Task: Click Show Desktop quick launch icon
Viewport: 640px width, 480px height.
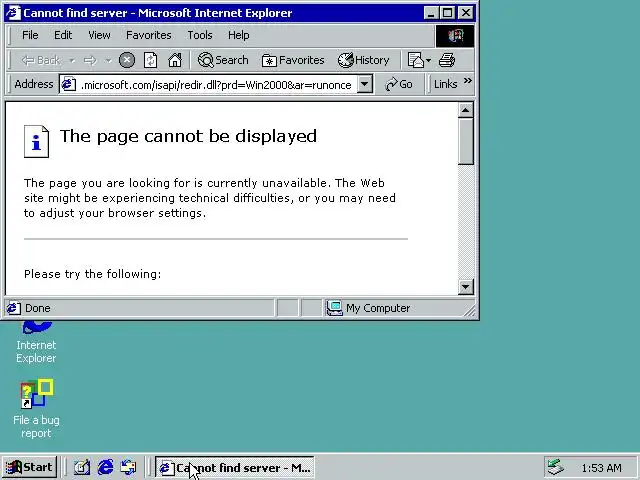Action: [x=82, y=467]
